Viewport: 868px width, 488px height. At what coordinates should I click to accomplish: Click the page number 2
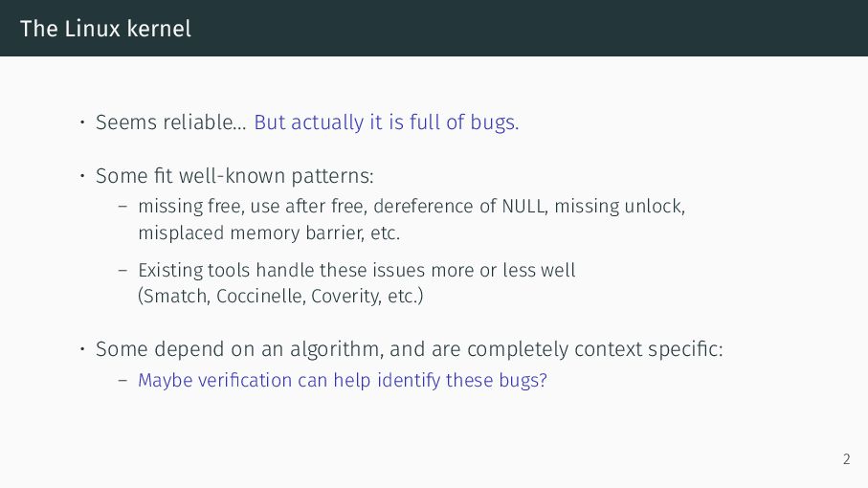(846, 459)
